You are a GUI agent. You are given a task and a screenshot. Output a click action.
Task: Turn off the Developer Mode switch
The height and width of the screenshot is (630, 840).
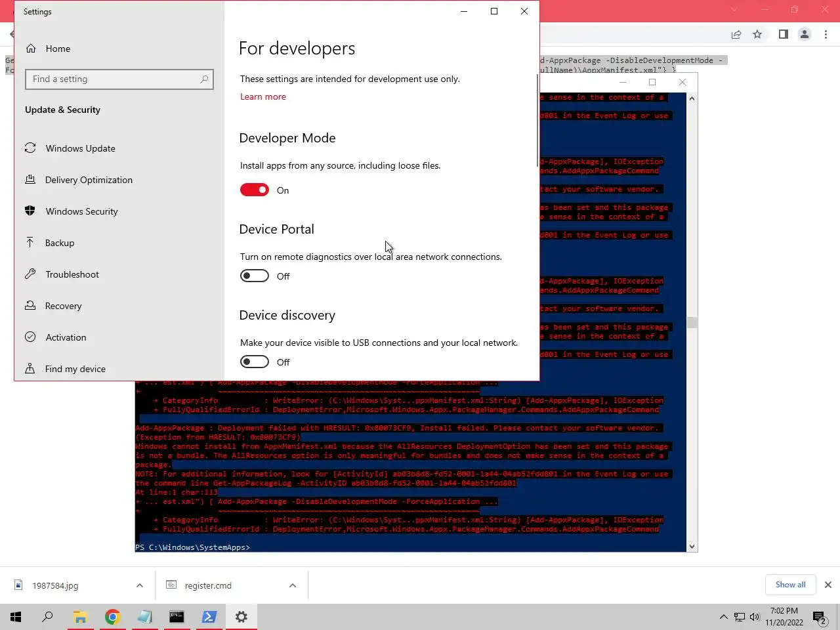pos(255,190)
